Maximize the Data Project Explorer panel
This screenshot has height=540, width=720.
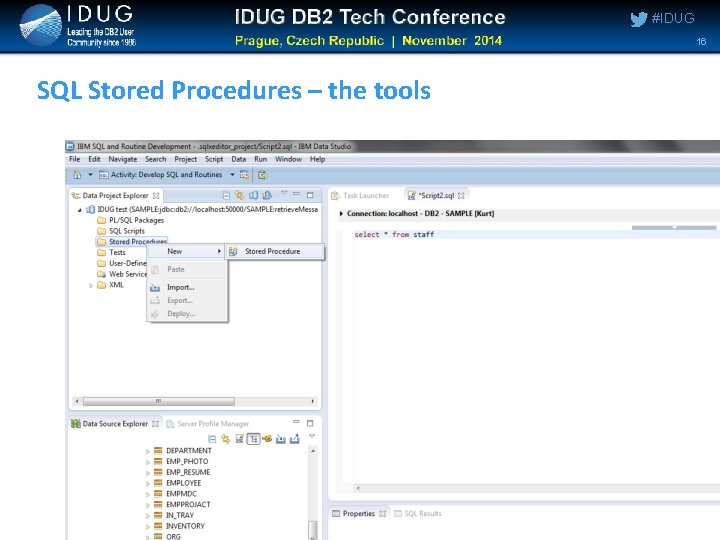click(x=310, y=195)
